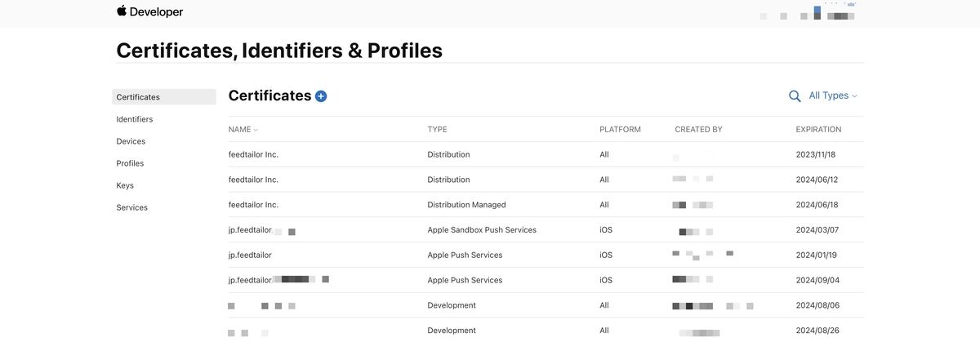The image size is (980, 342).
Task: Click iOS platform in the Sandbox Push row
Action: pos(606,230)
